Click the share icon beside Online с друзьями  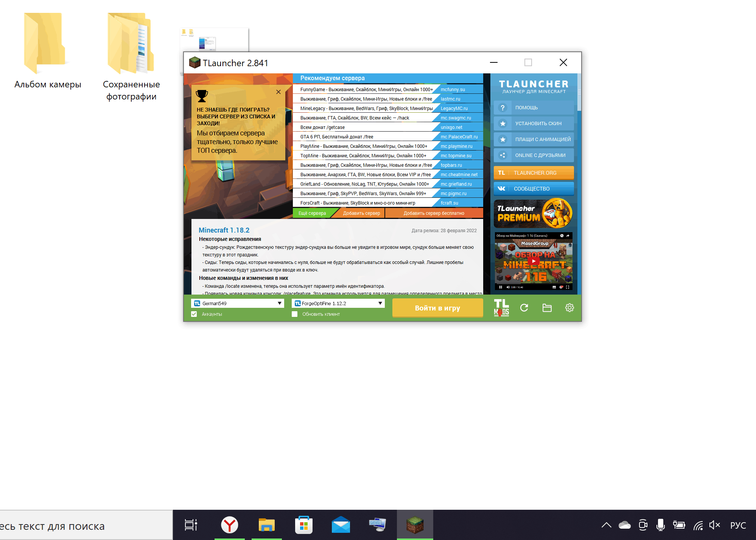click(x=502, y=155)
